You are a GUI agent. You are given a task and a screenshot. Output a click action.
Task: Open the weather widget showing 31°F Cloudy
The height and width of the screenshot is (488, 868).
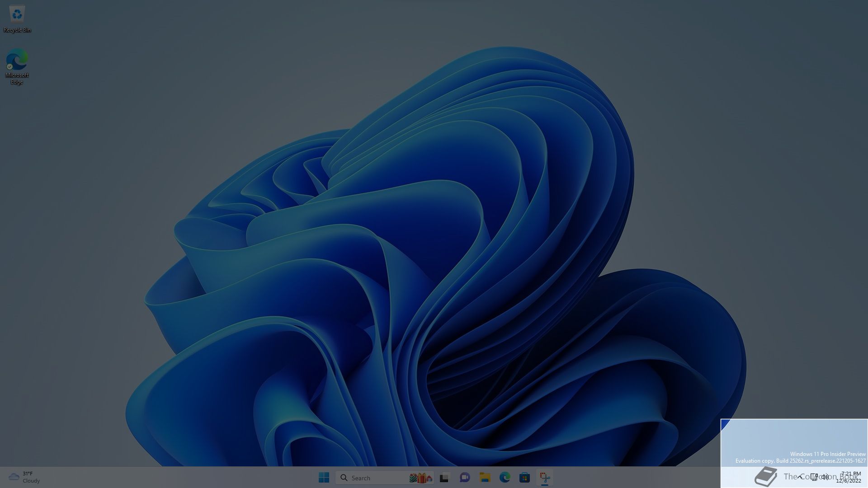pyautogui.click(x=25, y=477)
